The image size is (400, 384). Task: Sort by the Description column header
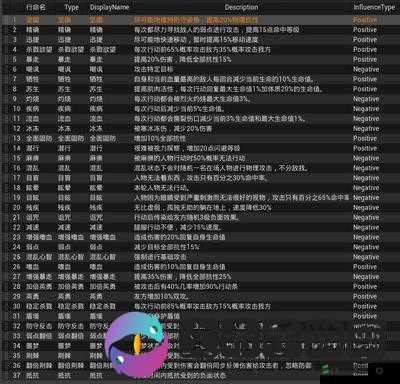coord(241,7)
